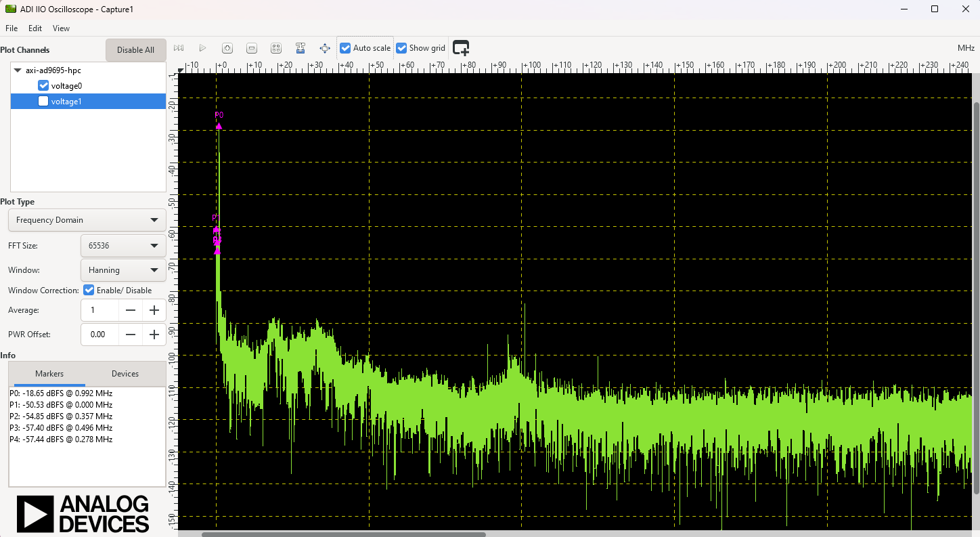Open the Frequency Domain plot type dropdown

(x=87, y=220)
